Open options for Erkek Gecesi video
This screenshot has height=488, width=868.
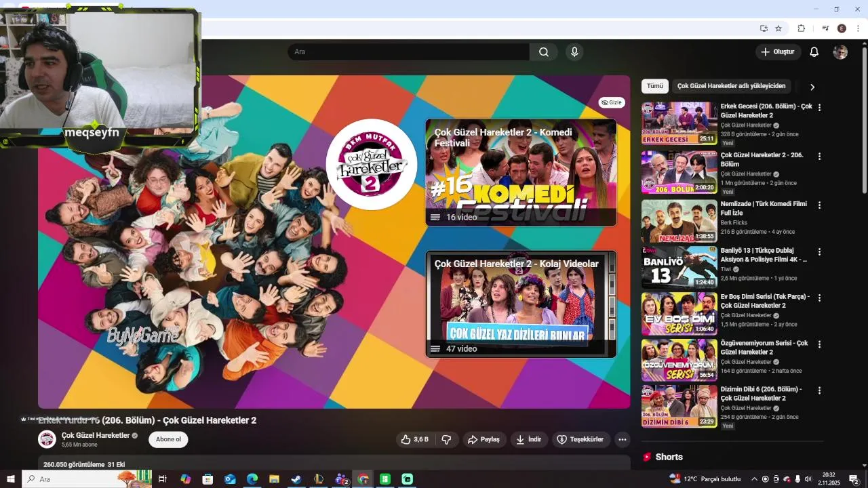pos(819,107)
